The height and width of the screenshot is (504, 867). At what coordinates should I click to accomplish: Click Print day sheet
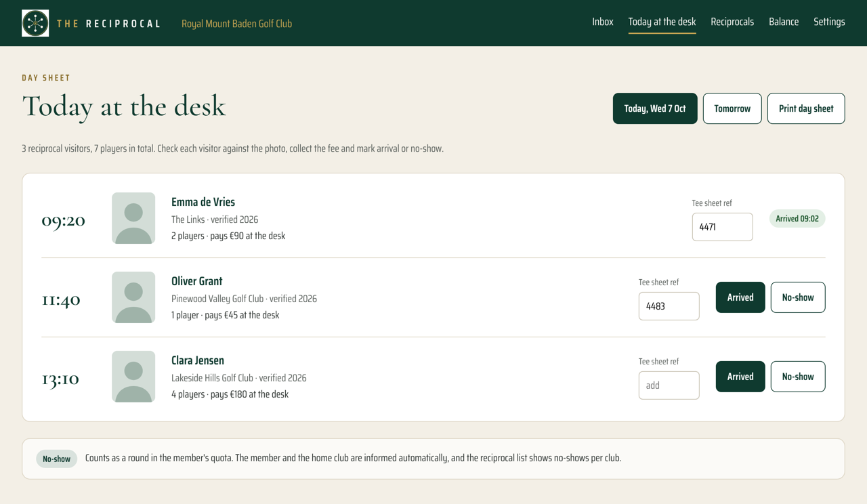(x=806, y=108)
